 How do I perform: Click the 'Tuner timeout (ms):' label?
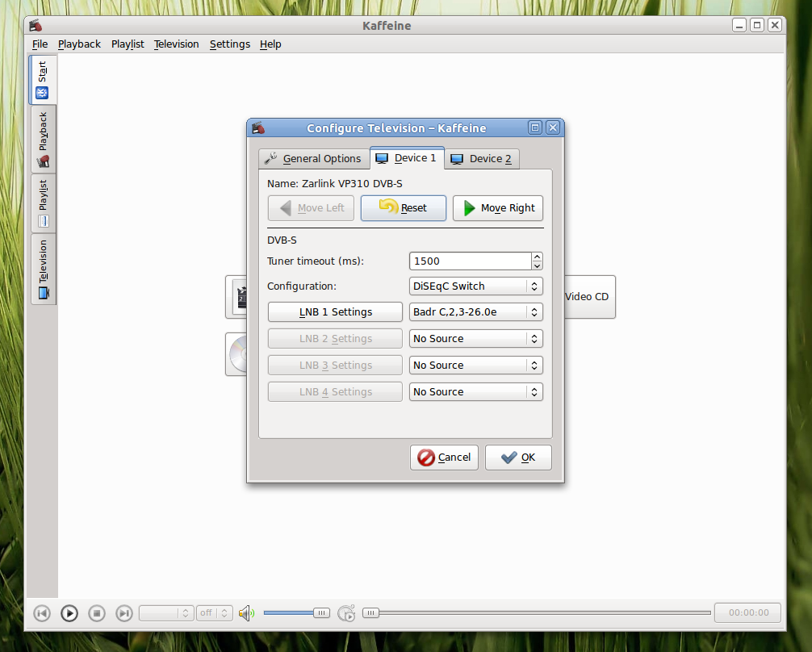[316, 261]
